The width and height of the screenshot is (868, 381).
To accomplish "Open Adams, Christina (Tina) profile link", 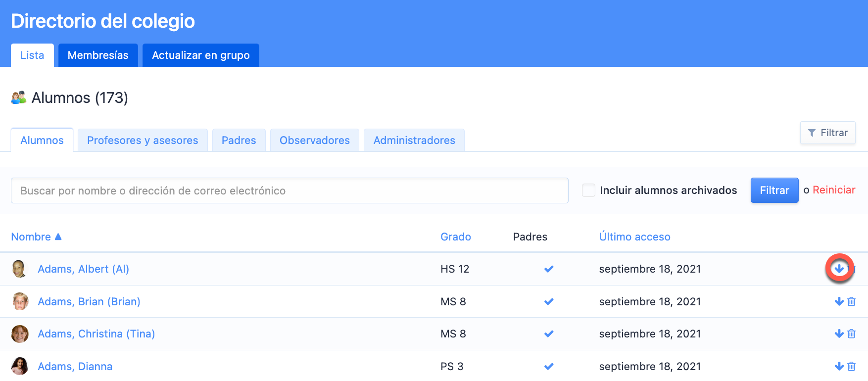I will tap(96, 334).
